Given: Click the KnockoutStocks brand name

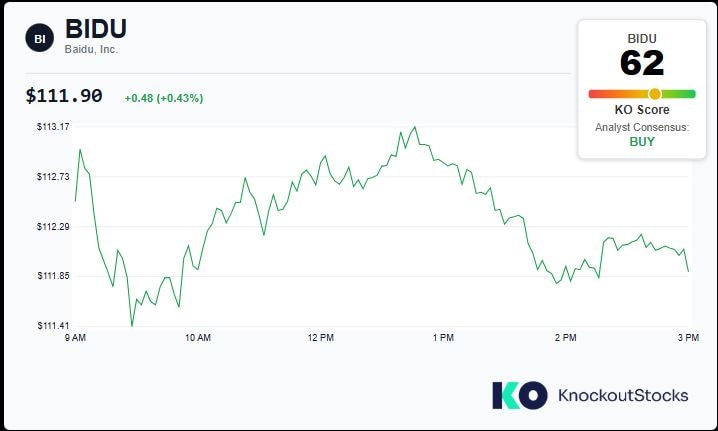Looking at the screenshot, I should tap(622, 395).
